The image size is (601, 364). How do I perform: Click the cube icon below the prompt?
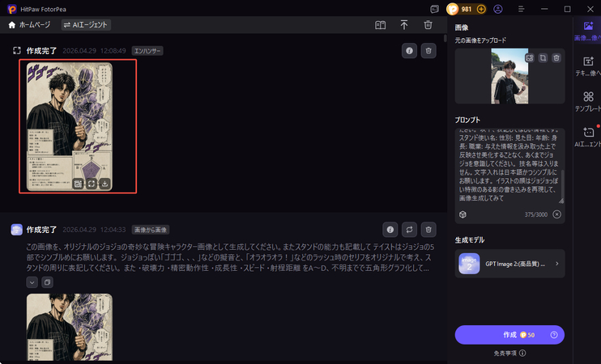462,214
